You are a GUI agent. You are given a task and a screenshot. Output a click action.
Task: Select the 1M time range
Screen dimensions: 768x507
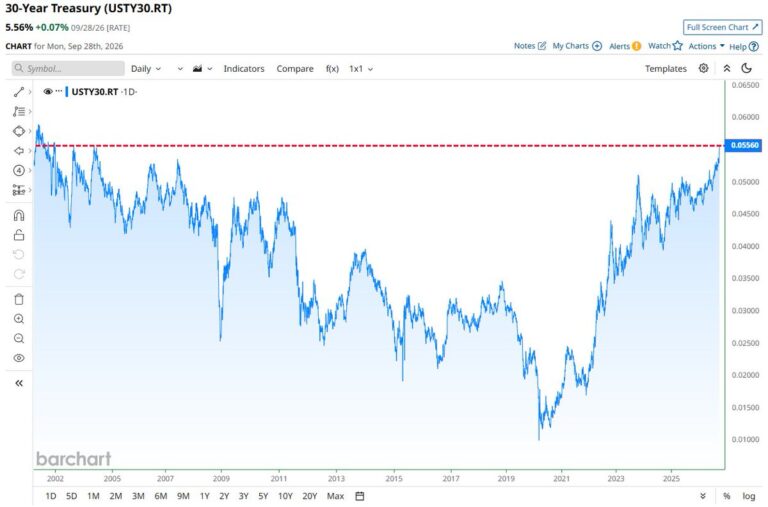tap(93, 496)
